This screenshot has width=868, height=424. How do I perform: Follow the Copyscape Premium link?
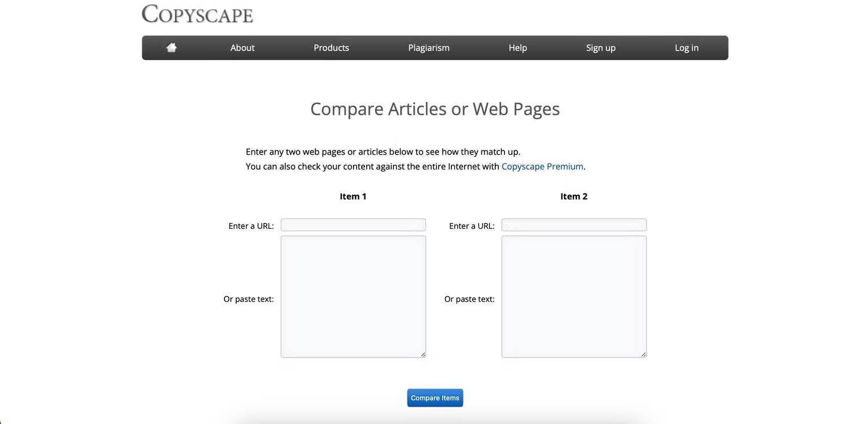pyautogui.click(x=542, y=166)
